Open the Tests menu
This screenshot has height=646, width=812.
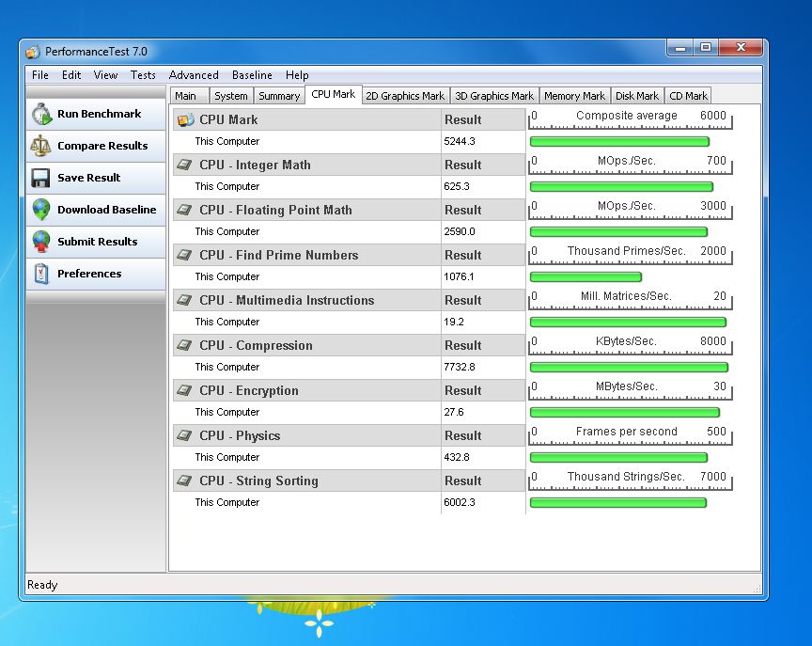point(143,75)
